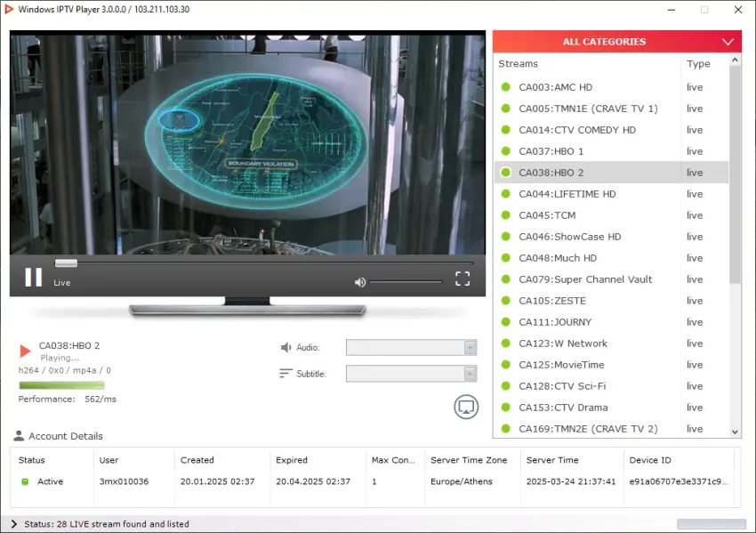Viewport: 756px width, 533px height.
Task: Click the green status dot for CA125:MovieTime
Action: point(506,364)
